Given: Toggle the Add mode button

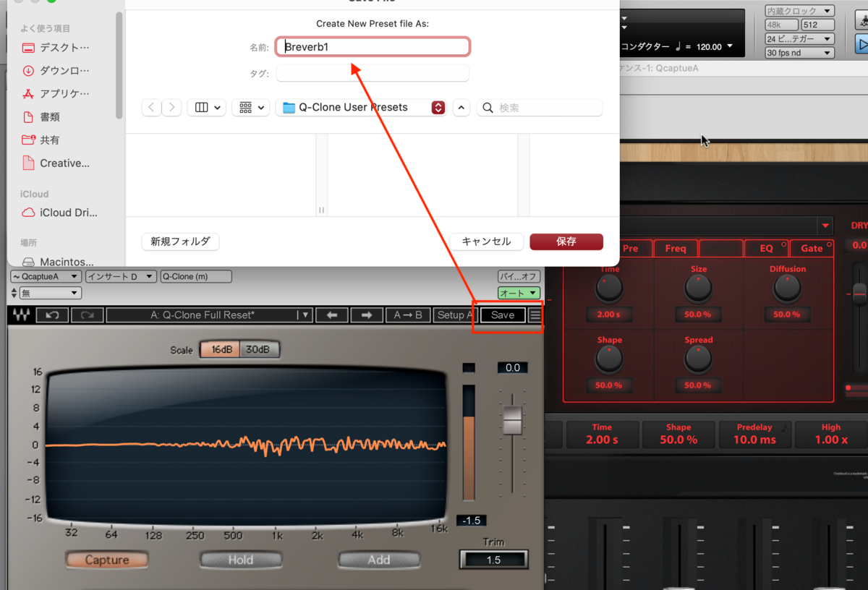Looking at the screenshot, I should (378, 560).
